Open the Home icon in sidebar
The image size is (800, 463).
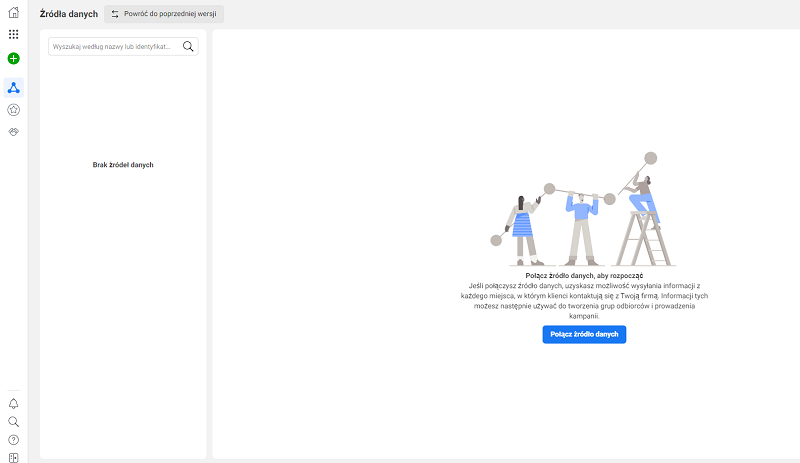(13, 13)
